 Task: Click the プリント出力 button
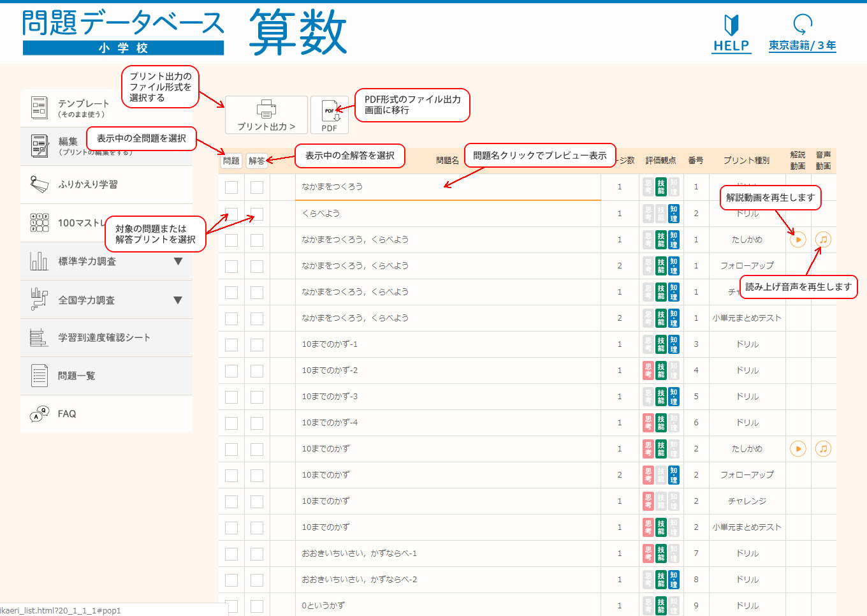(266, 115)
